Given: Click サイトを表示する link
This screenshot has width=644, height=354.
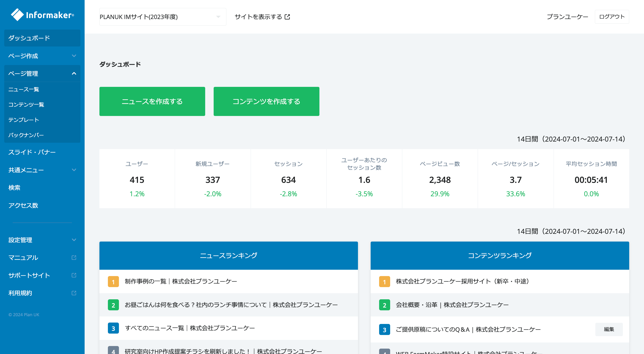Looking at the screenshot, I should click(x=262, y=17).
